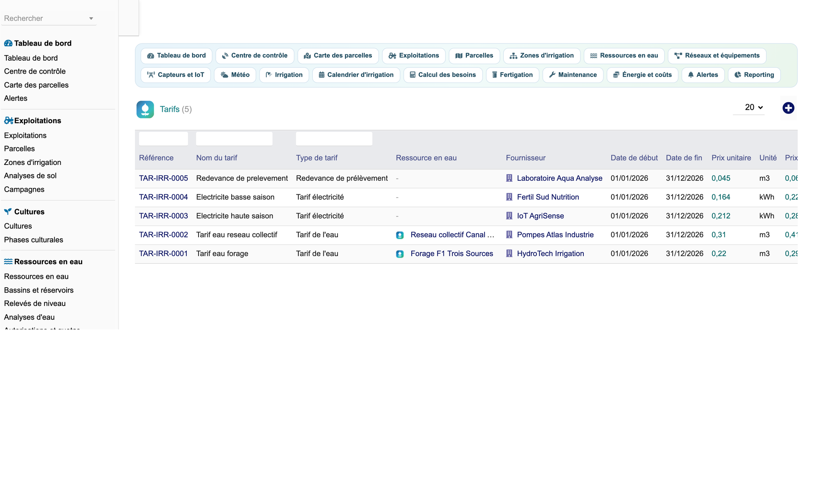The height and width of the screenshot is (504, 815).
Task: Click gauge icon of Tableau de bord sidebar heading
Action: click(8, 43)
